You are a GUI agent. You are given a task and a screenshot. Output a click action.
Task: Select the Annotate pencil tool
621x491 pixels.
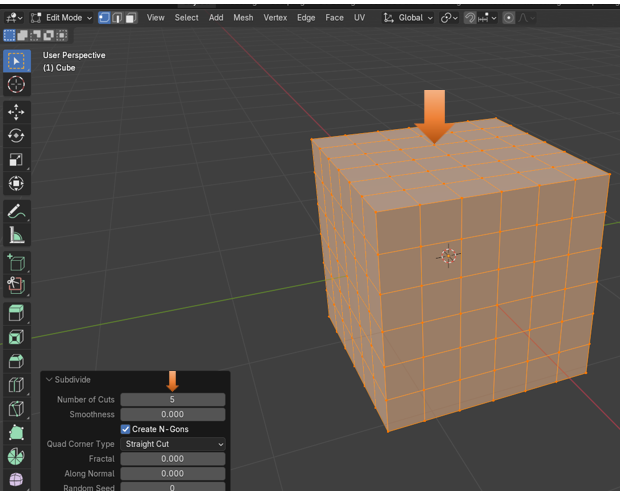[x=16, y=211]
